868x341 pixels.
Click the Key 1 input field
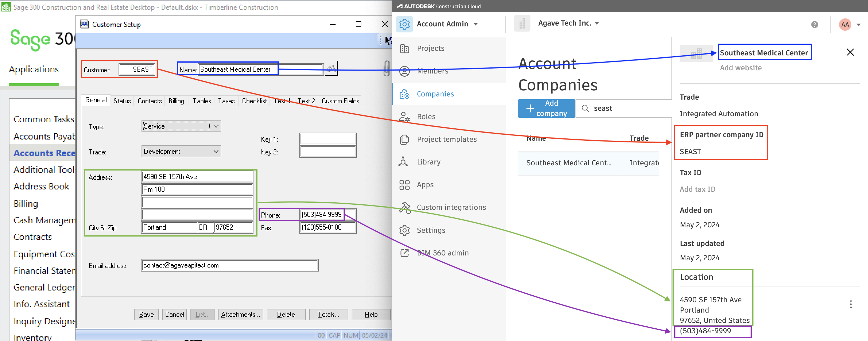[328, 139]
